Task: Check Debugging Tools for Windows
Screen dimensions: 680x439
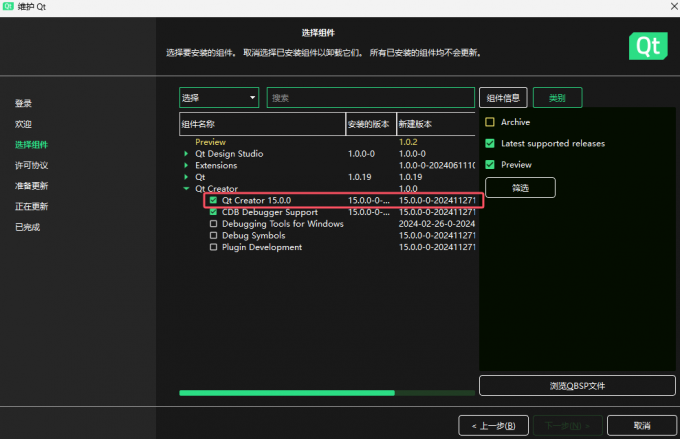Action: pos(213,223)
